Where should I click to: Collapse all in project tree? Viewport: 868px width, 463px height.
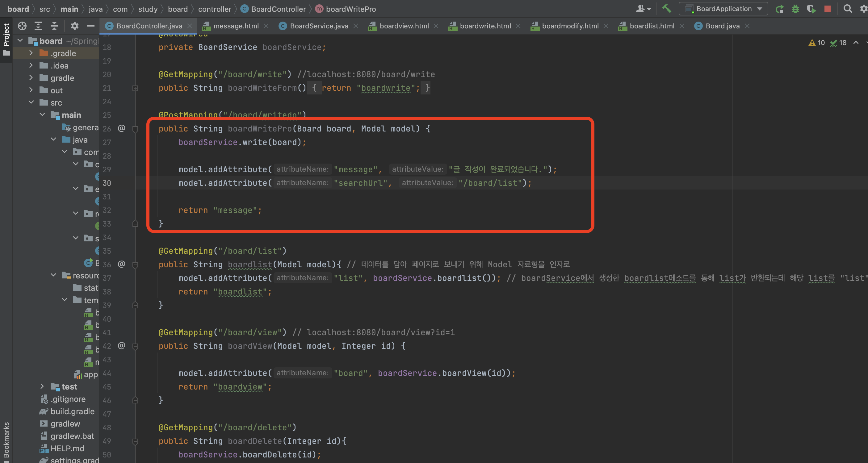pyautogui.click(x=54, y=26)
